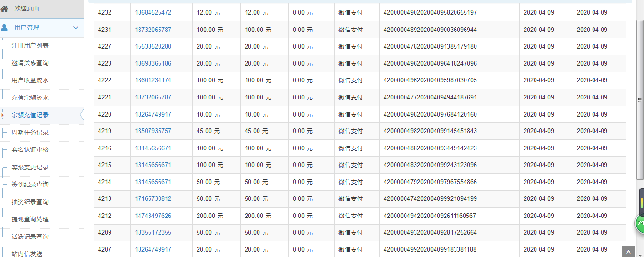Viewport: 644px width, 257px height.
Task: Click the back-to-top arrow button
Action: click(x=628, y=252)
